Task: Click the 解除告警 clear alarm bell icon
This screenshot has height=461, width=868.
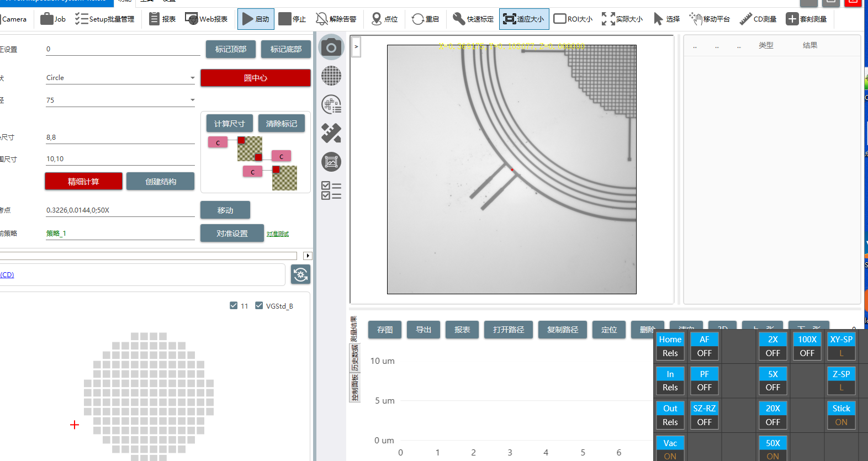Action: point(336,19)
